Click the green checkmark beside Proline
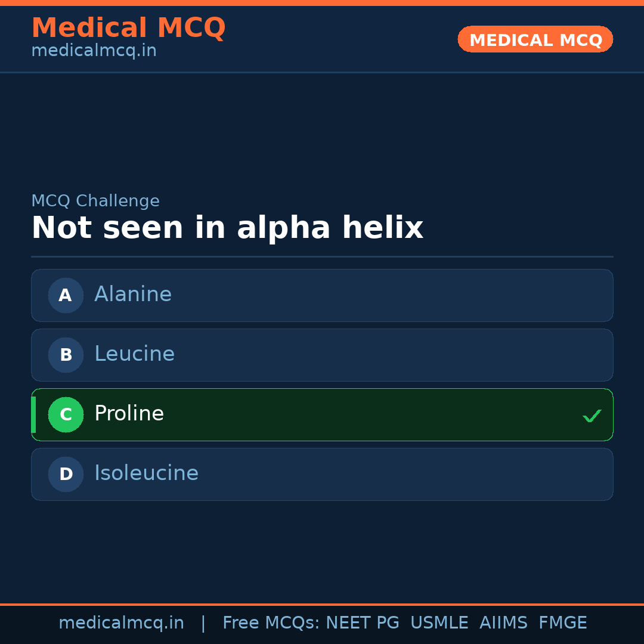The image size is (644, 644). tap(592, 416)
